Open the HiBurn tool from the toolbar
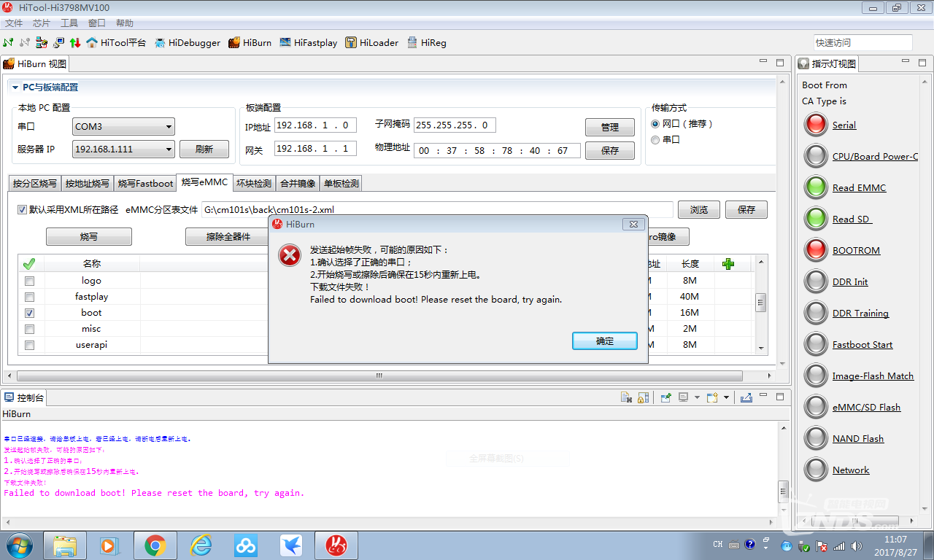The width and height of the screenshot is (934, 560). point(250,43)
